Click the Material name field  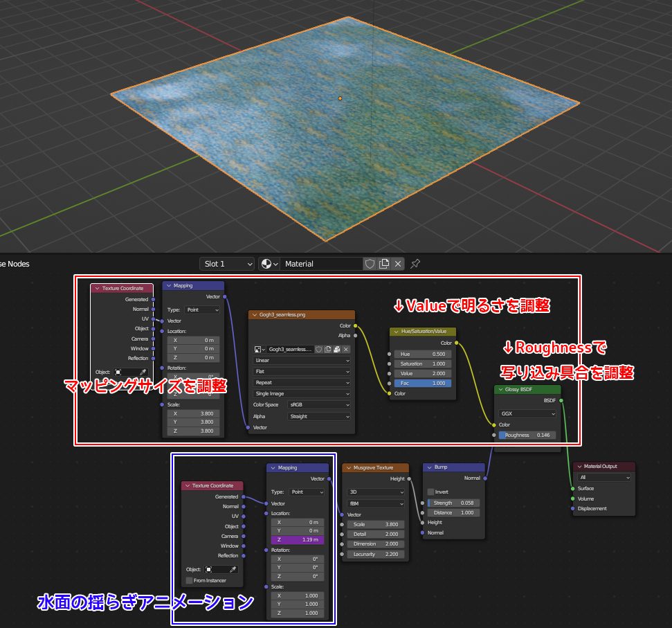coord(322,264)
